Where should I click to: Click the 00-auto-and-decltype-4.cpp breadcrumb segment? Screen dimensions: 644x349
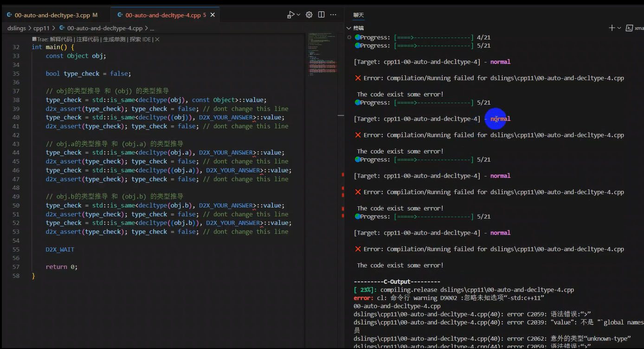[105, 28]
